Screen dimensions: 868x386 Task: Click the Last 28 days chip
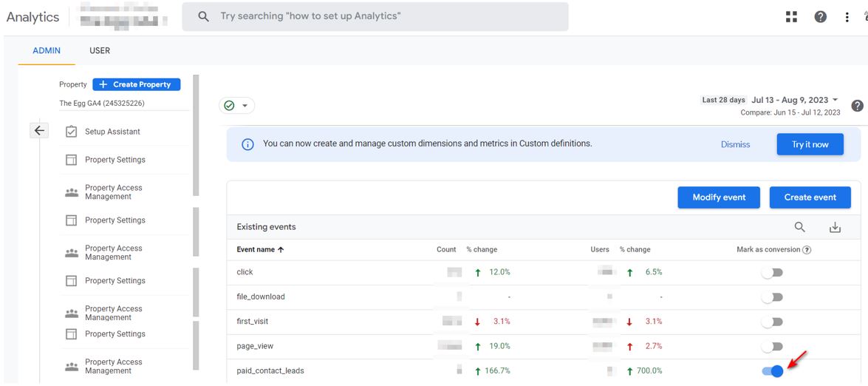pos(723,101)
